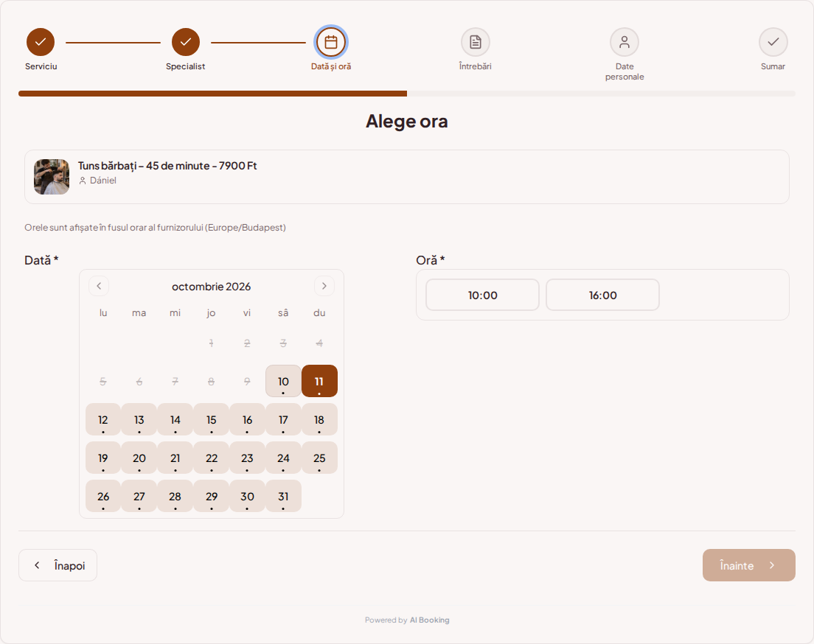The height and width of the screenshot is (644, 814).
Task: Click the Tuns bărbați service thumbnail
Action: 52,176
